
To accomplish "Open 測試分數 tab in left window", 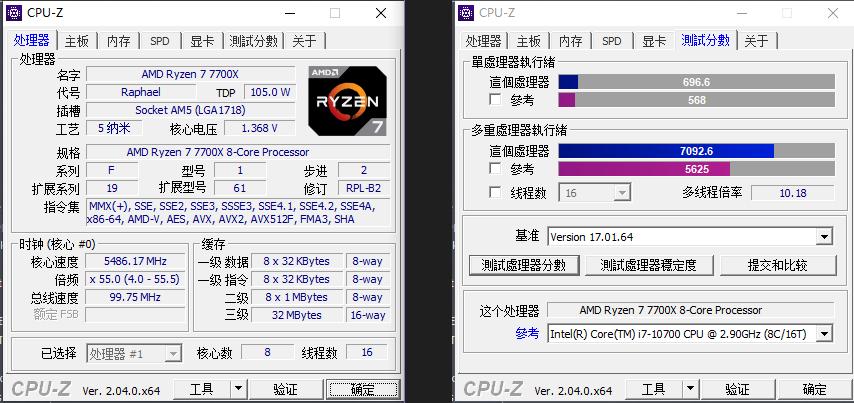I will coord(254,41).
